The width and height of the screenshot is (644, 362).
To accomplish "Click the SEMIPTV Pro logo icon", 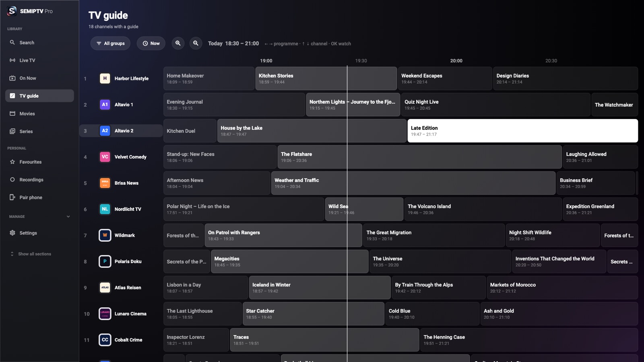I will [12, 11].
